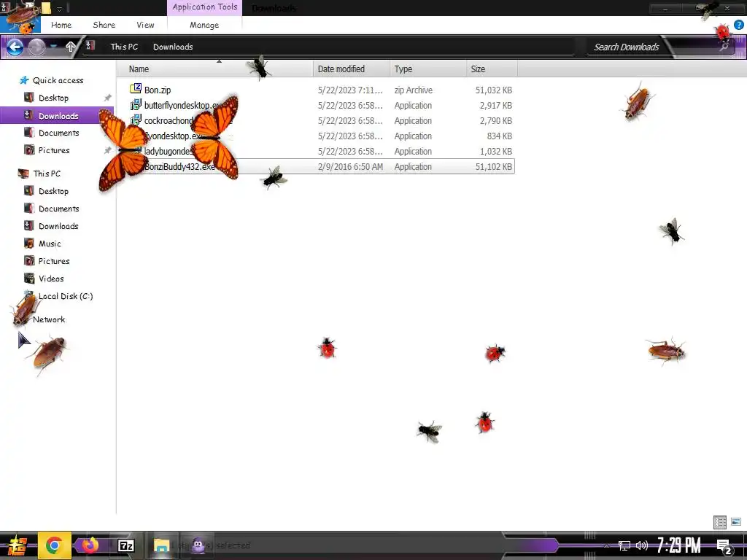Open the Music folder in sidebar
This screenshot has height=560, width=747.
[50, 244]
